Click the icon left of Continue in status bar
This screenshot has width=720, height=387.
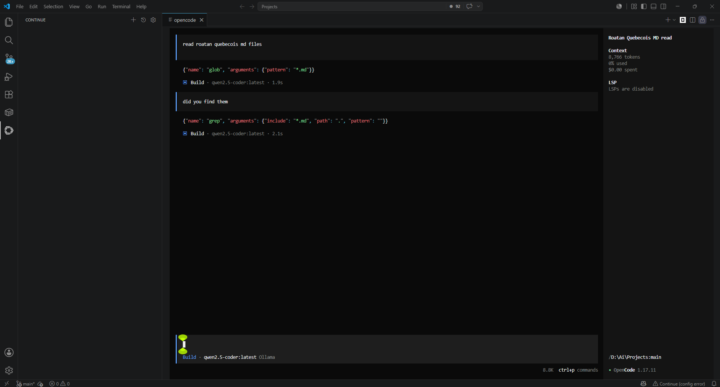(643, 384)
